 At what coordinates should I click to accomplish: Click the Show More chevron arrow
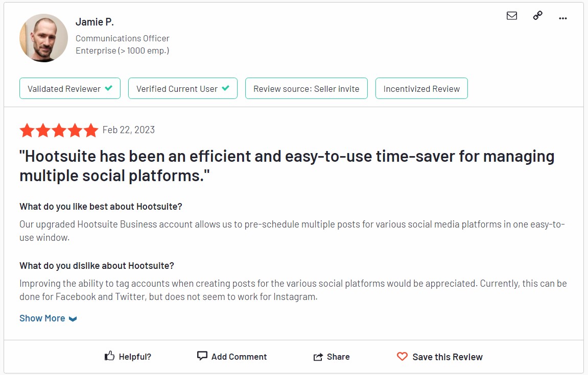click(73, 319)
